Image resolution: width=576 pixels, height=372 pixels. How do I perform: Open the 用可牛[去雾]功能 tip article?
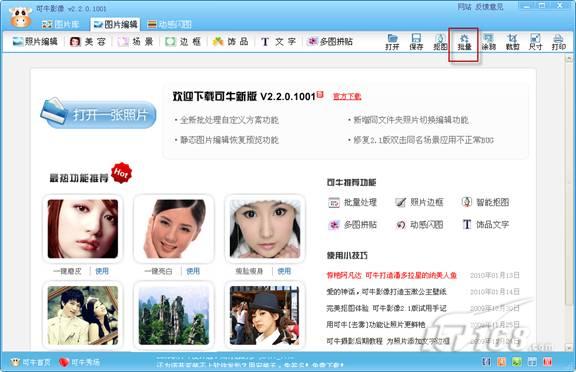(x=376, y=325)
